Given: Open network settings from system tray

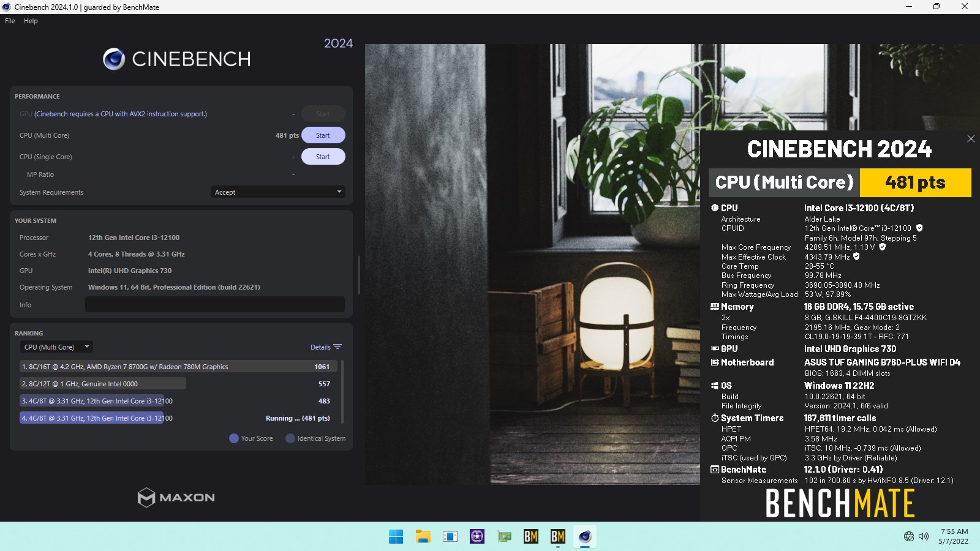Looking at the screenshot, I should coord(909,536).
